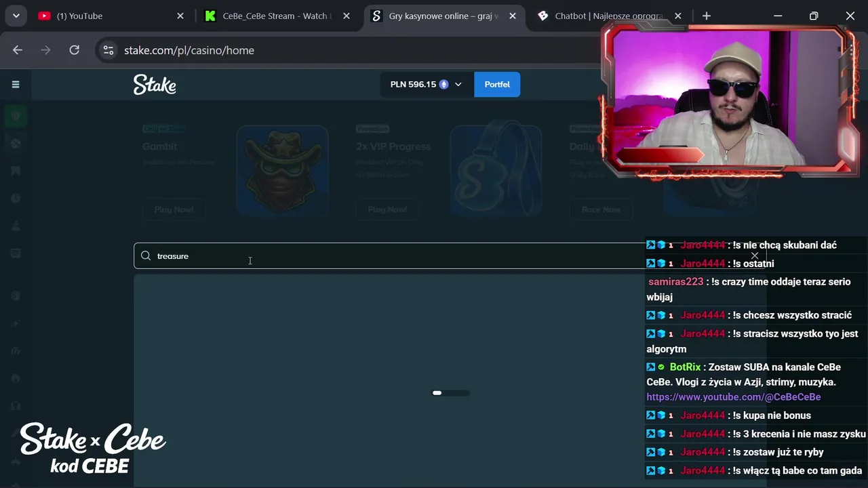This screenshot has height=488, width=868.
Task: Reload the stake.com page
Action: coord(75,50)
